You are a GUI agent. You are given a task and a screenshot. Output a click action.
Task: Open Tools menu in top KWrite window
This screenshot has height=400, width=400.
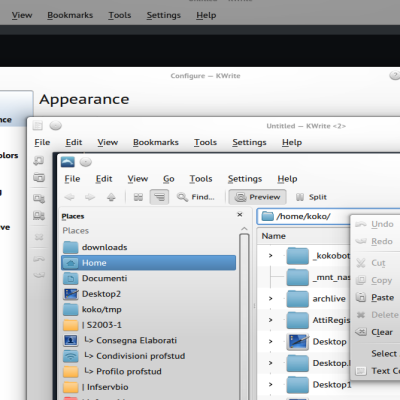[x=120, y=15]
